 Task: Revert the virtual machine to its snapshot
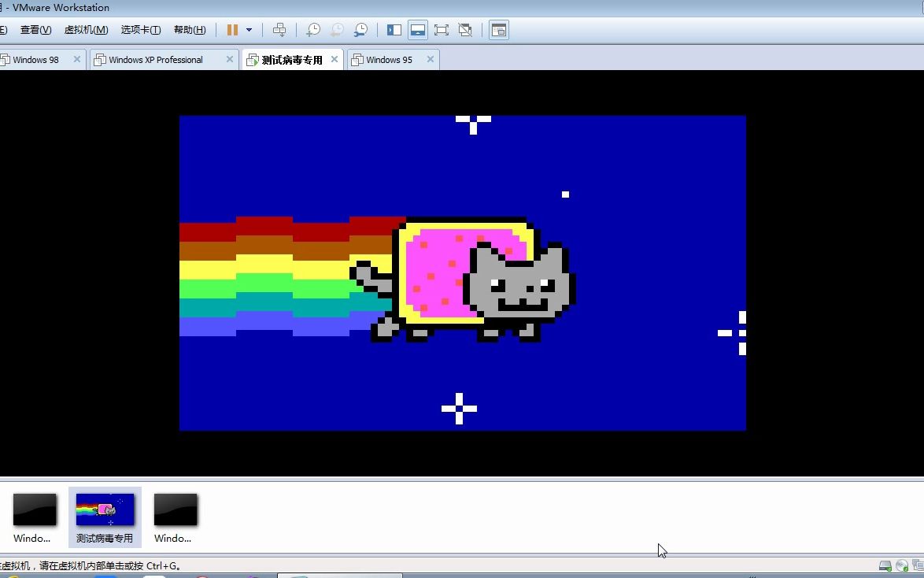[x=337, y=29]
